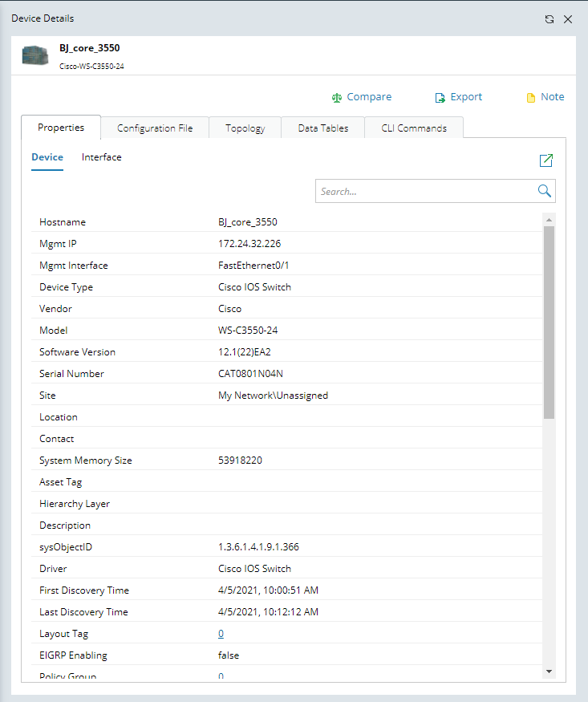Click the scrollbar up arrow
Viewport: 588px width, 702px height.
pos(549,219)
